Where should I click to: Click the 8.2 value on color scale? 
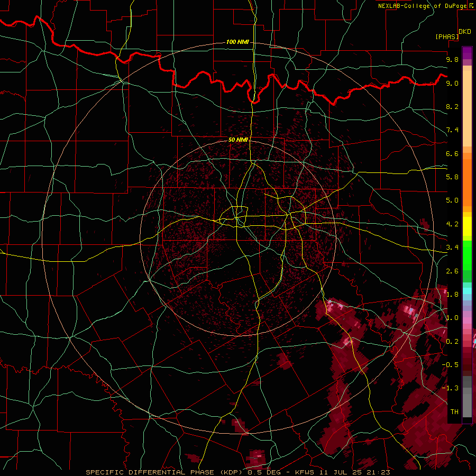[x=452, y=106]
